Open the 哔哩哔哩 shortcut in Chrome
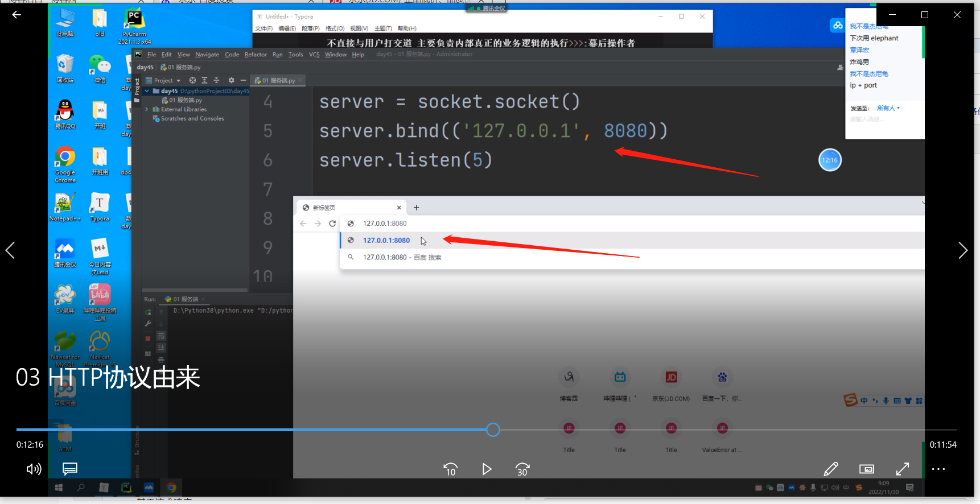The image size is (980, 504). (620, 385)
